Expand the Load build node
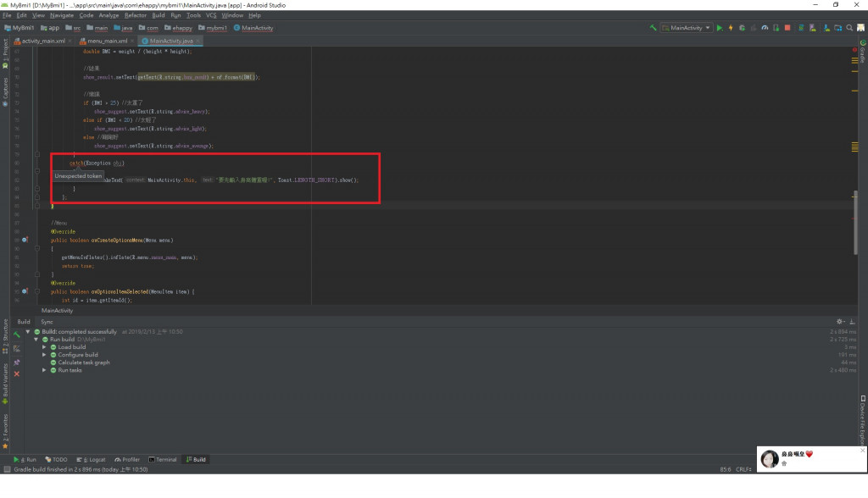 (x=44, y=347)
